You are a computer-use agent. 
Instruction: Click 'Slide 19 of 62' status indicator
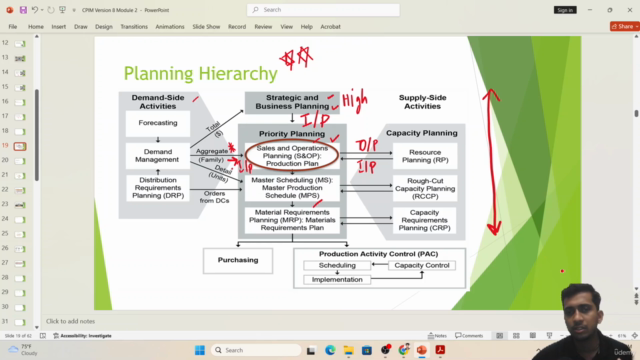pyautogui.click(x=18, y=336)
